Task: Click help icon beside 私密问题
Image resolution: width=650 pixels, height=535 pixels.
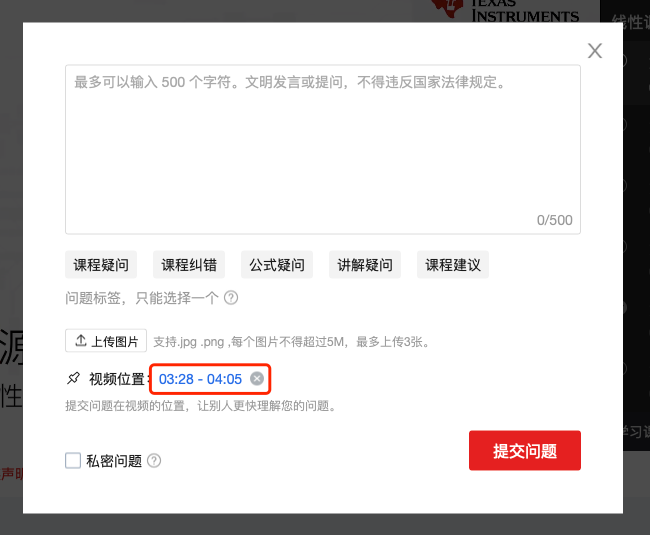Action: pyautogui.click(x=154, y=460)
